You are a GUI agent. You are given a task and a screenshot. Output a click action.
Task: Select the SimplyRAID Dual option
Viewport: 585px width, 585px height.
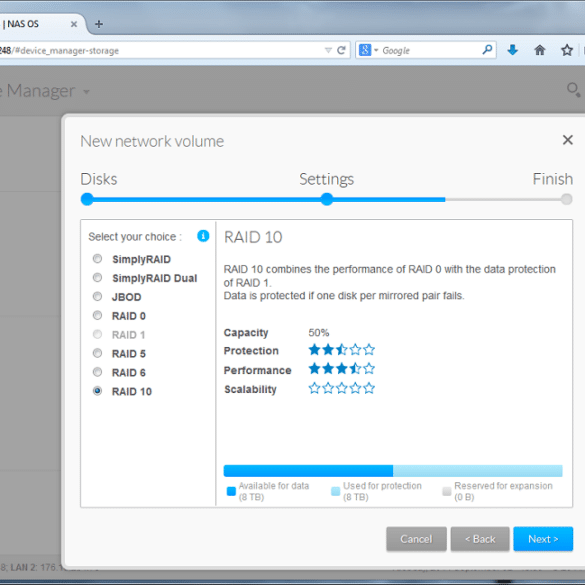pyautogui.click(x=97, y=278)
